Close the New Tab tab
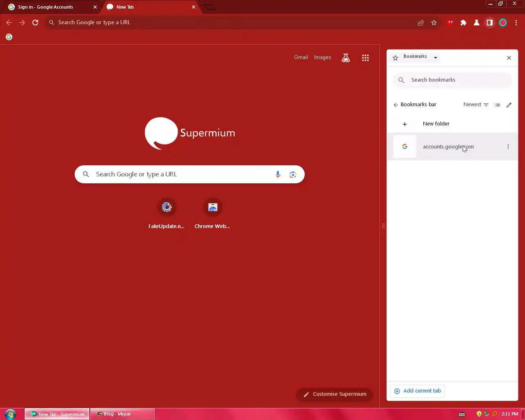 [194, 7]
